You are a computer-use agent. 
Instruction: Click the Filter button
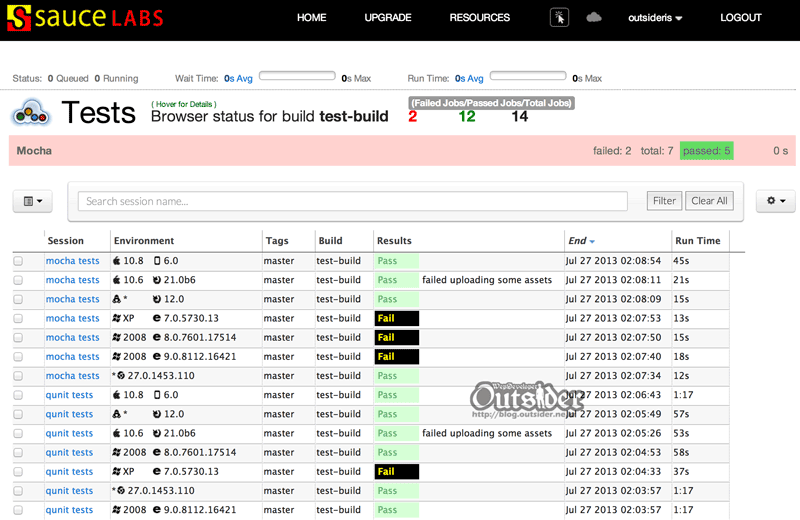click(664, 201)
